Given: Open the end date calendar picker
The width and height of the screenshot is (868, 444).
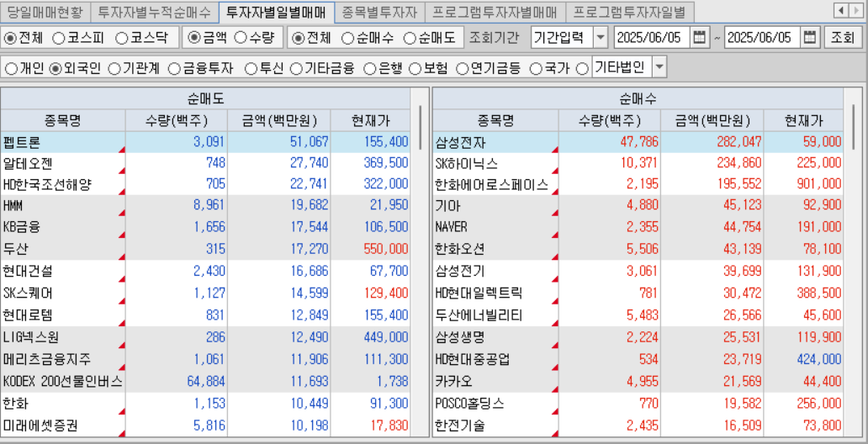Looking at the screenshot, I should click(809, 38).
